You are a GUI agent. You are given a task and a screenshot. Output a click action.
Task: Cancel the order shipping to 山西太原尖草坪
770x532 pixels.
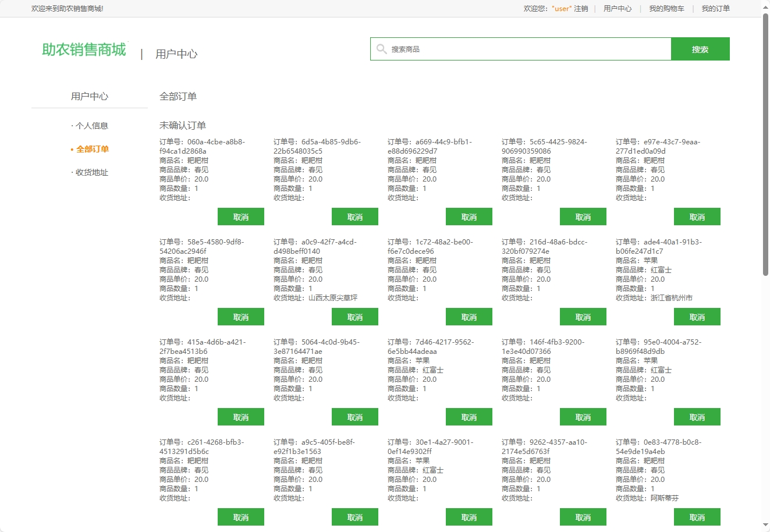click(354, 317)
